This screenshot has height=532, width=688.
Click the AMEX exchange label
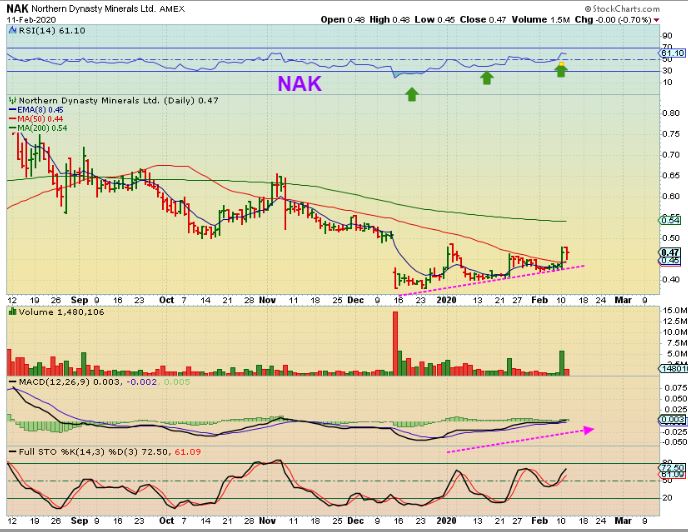point(172,9)
